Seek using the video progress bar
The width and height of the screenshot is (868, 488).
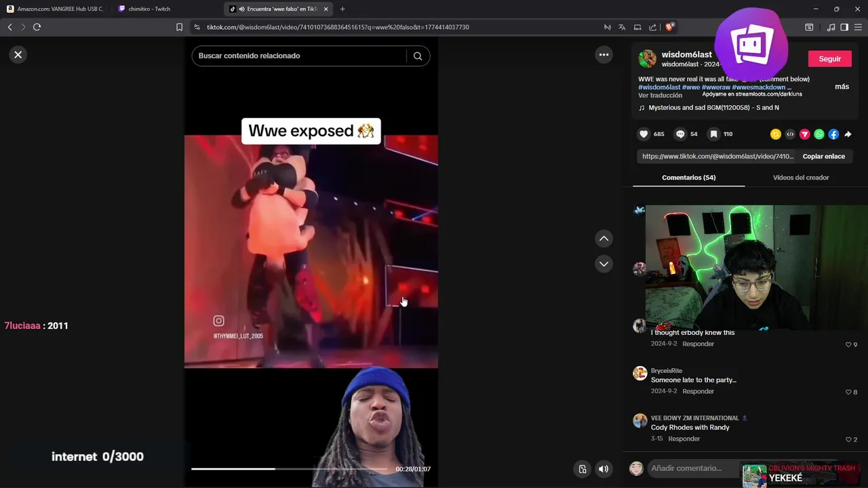(x=289, y=469)
